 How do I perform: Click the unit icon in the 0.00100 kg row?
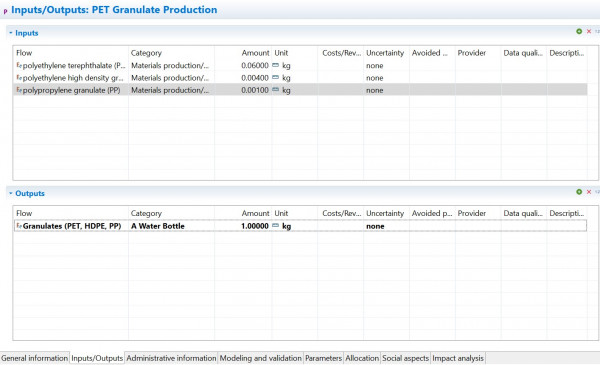[276, 90]
